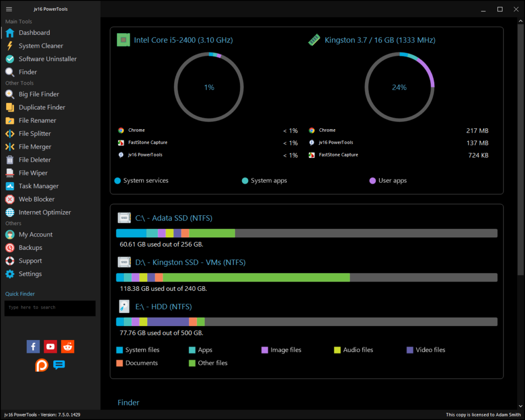
Task: Open the Facebook social icon
Action: (x=33, y=347)
